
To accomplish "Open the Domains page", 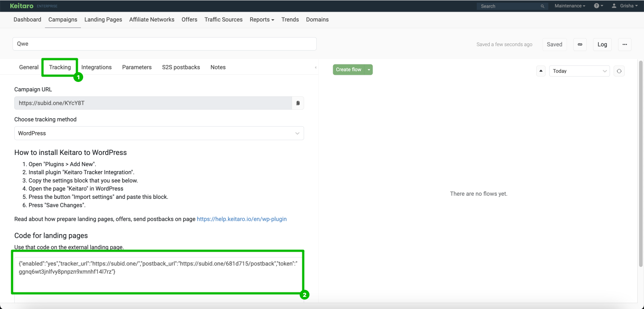I will pos(318,20).
